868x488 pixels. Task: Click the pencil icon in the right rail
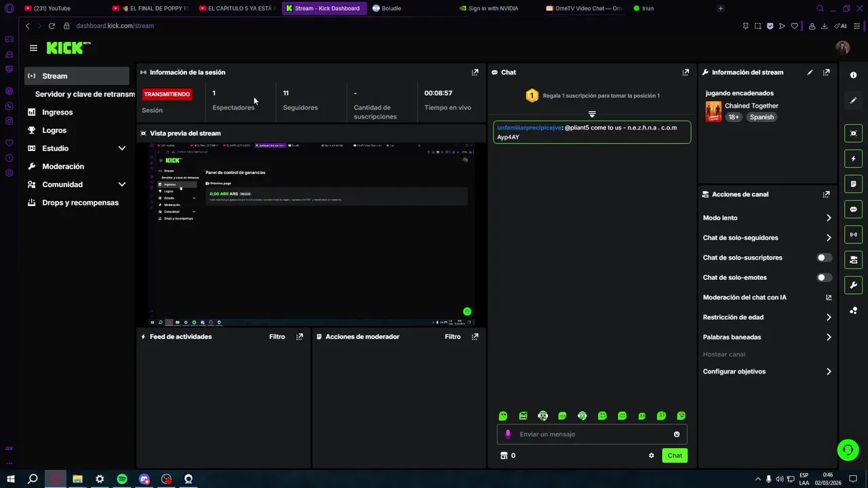coord(853,100)
